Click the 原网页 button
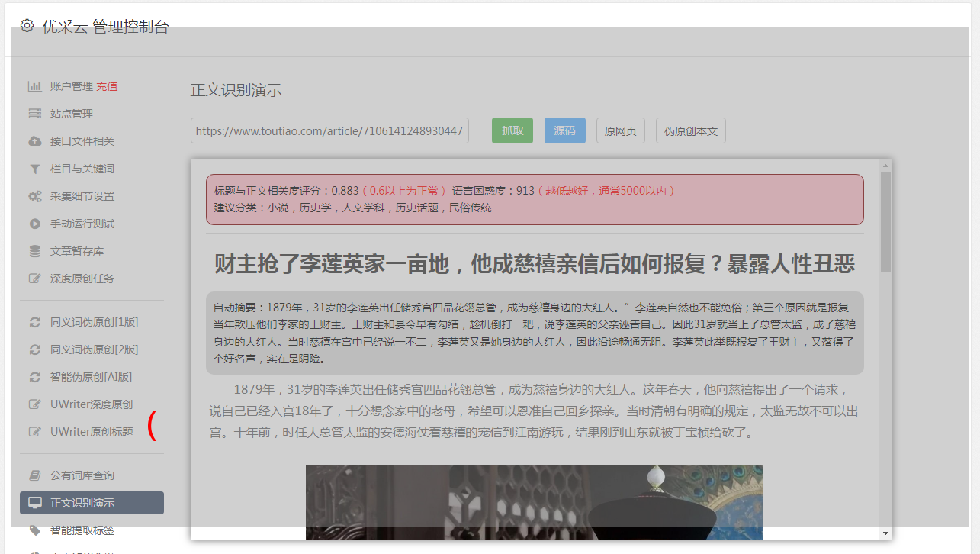The width and height of the screenshot is (980, 554). coord(621,130)
